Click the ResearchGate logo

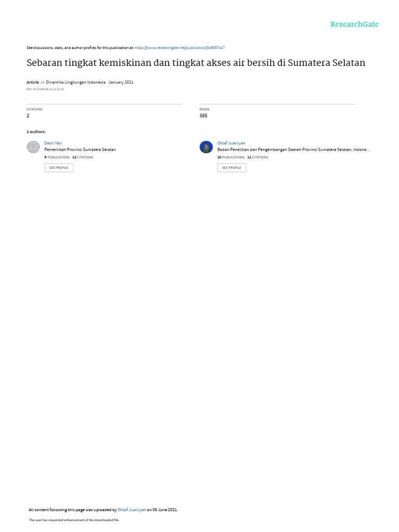pos(354,24)
